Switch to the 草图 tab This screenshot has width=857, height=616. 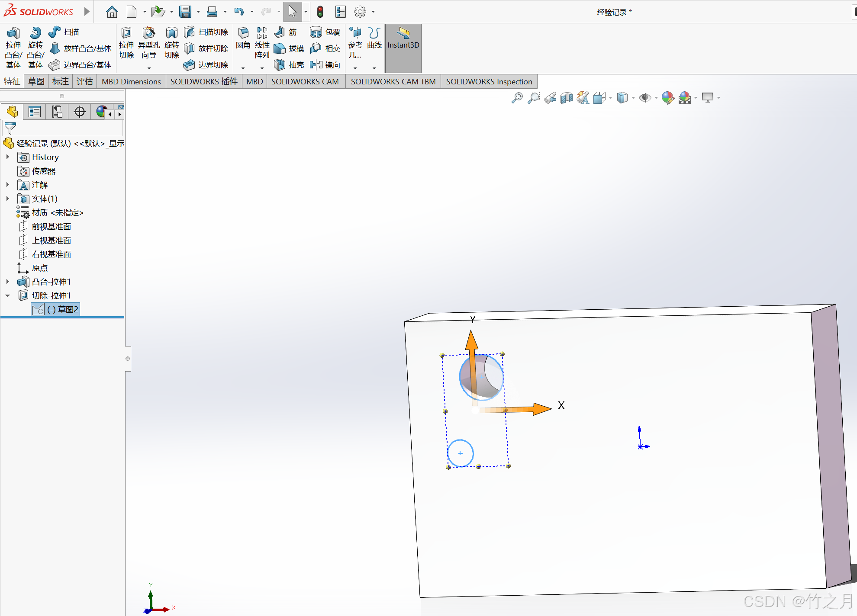(36, 81)
